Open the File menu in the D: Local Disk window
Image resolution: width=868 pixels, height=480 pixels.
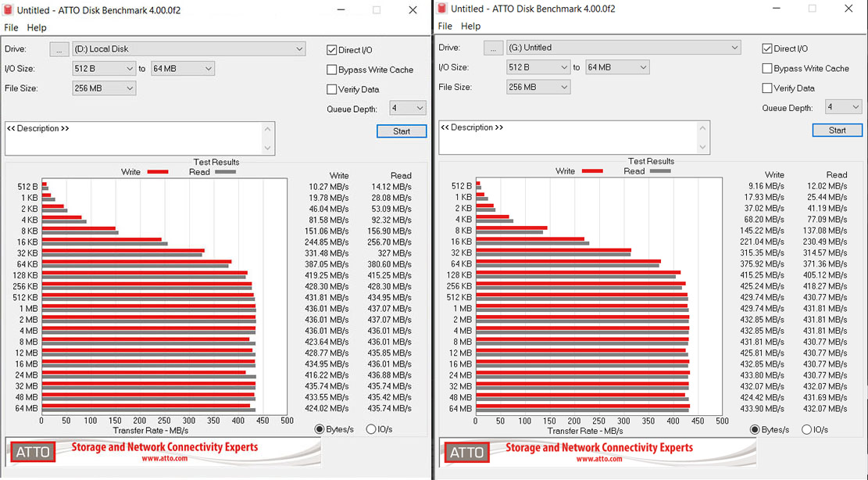[x=11, y=27]
